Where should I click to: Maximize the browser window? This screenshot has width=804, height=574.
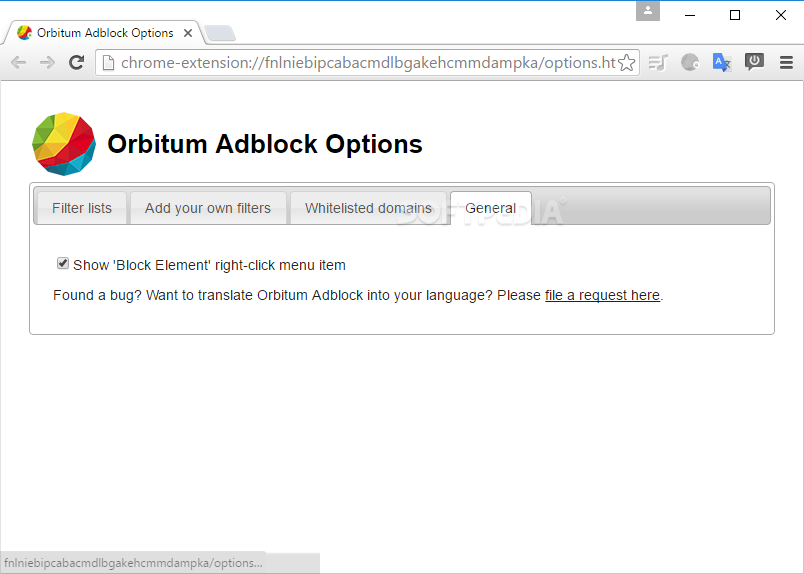[x=735, y=15]
